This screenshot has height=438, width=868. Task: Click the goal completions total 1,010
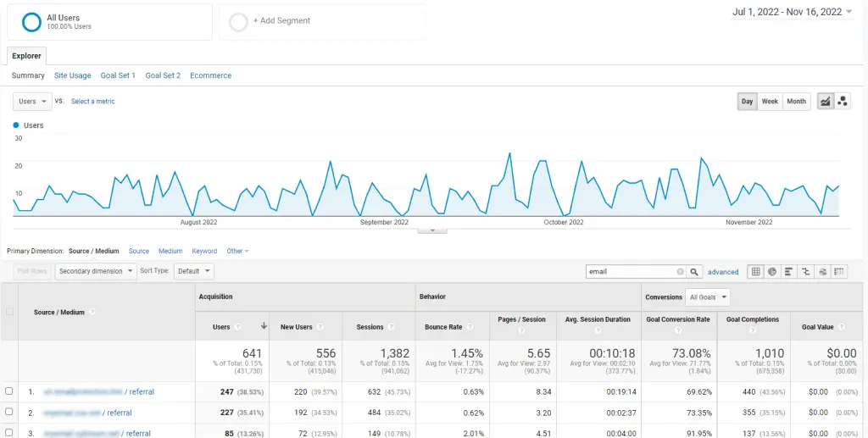[770, 353]
